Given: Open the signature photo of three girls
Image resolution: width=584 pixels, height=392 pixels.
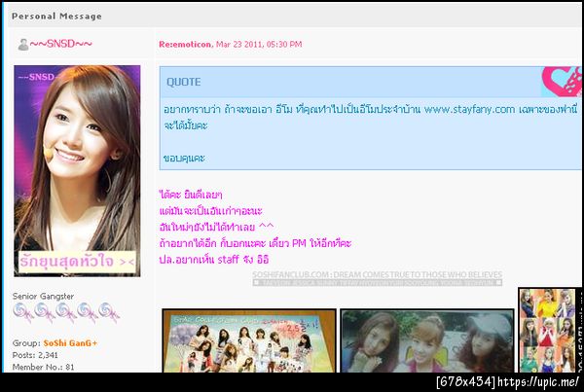Looking at the screenshot, I should 427,340.
